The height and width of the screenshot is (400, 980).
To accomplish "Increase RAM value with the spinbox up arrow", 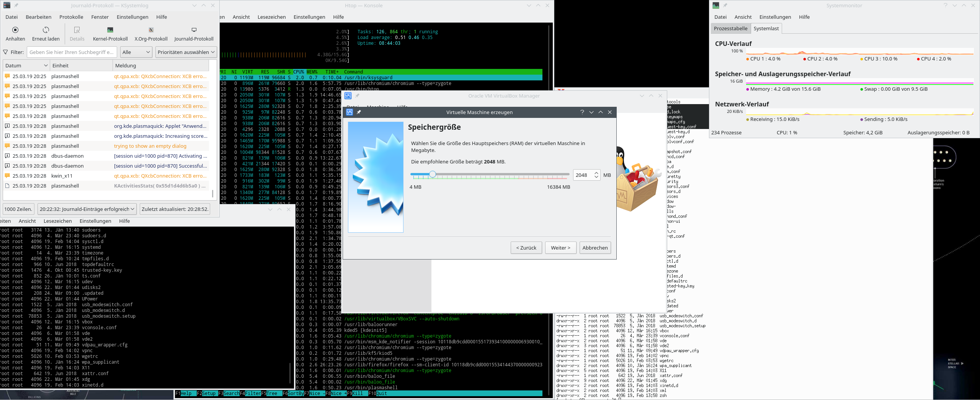I will click(596, 173).
